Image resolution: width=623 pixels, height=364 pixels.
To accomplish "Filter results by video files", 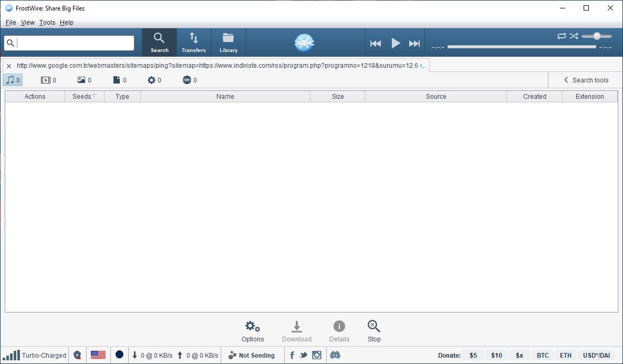I will coord(48,80).
